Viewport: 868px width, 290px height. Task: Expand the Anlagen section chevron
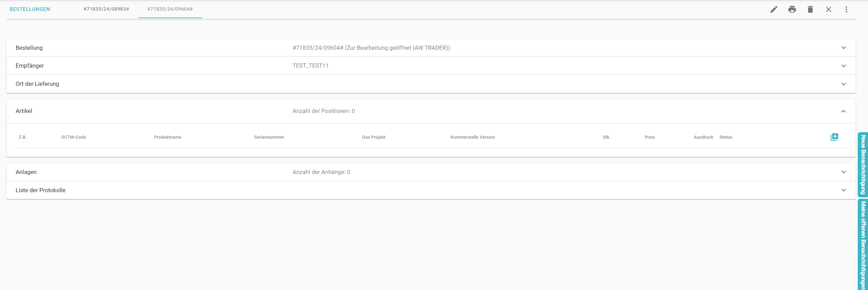pos(843,172)
